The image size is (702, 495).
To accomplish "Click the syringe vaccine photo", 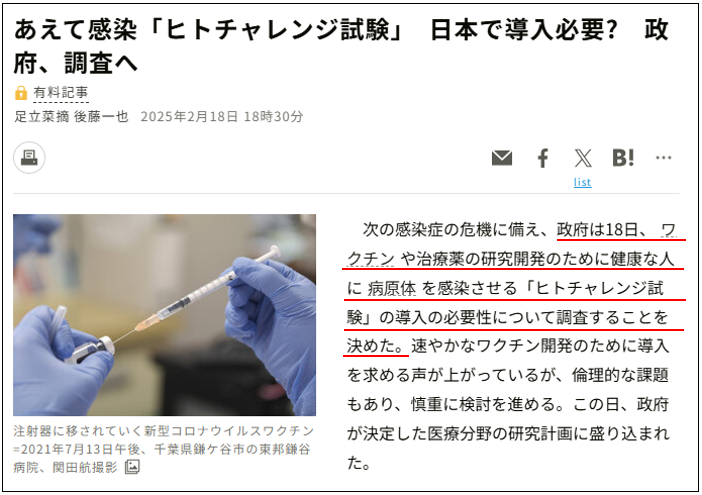I will pyautogui.click(x=164, y=315).
